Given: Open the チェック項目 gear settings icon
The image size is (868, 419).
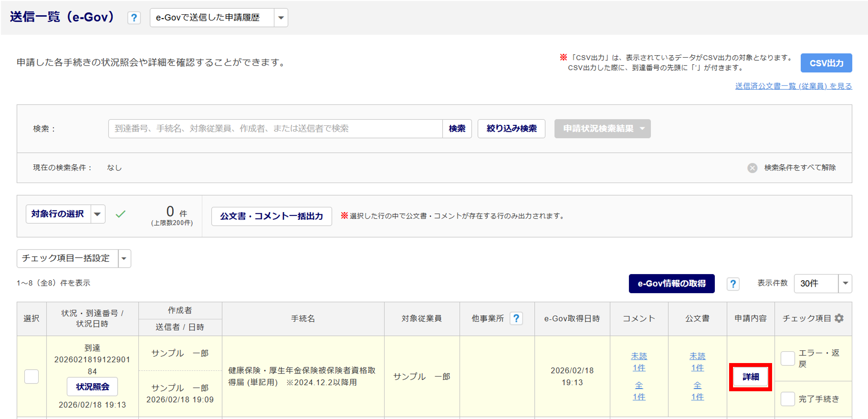Looking at the screenshot, I should [x=839, y=318].
